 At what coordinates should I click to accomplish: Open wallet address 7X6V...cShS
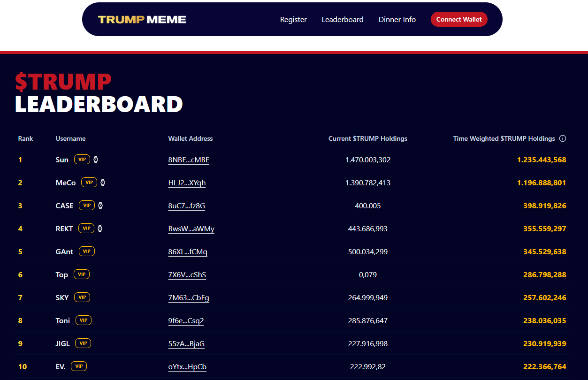[x=187, y=275]
